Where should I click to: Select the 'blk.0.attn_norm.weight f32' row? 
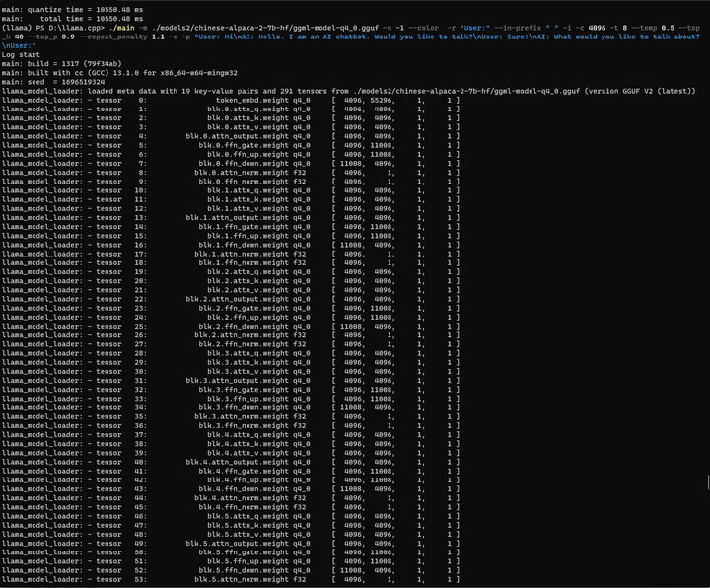pyautogui.click(x=231, y=173)
